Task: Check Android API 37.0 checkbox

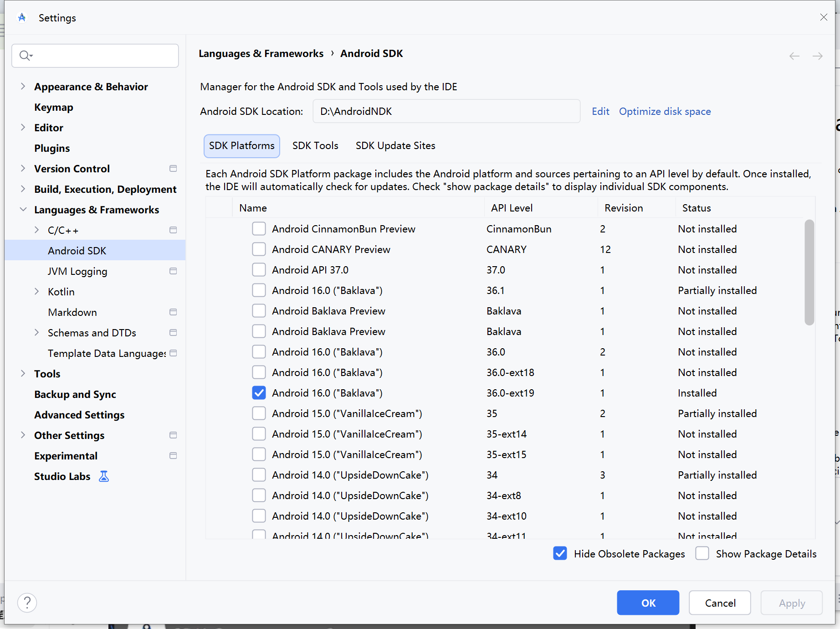Action: (x=259, y=270)
